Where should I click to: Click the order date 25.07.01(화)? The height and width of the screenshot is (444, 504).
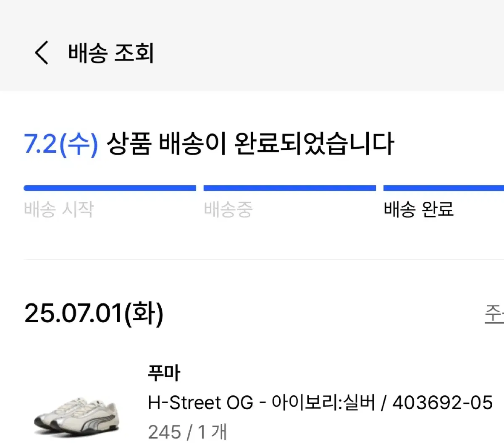tap(94, 313)
